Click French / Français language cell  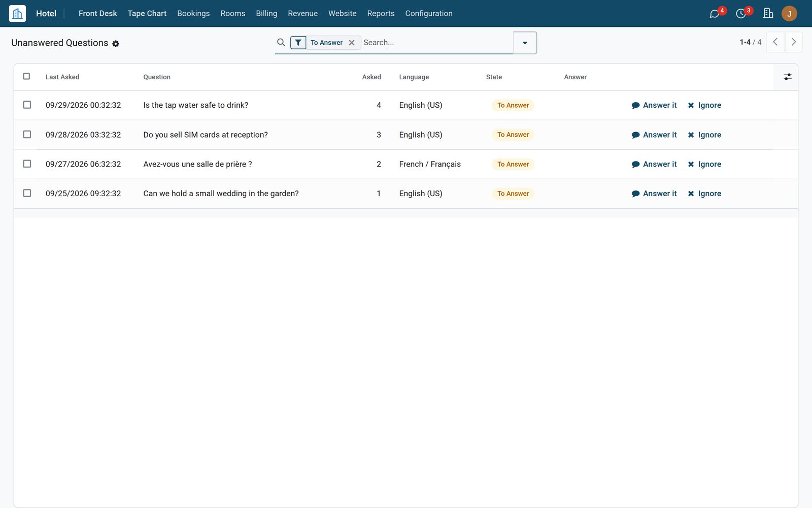(x=430, y=164)
